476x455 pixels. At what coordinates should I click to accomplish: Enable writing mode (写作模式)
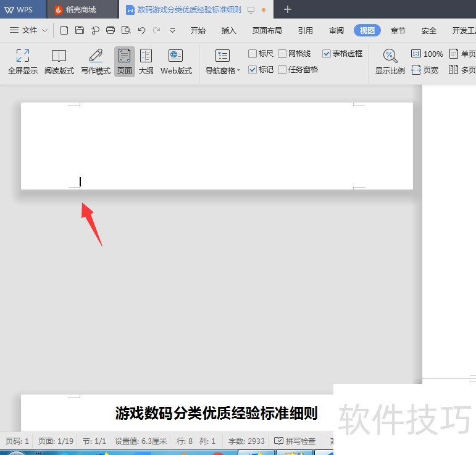tap(96, 62)
